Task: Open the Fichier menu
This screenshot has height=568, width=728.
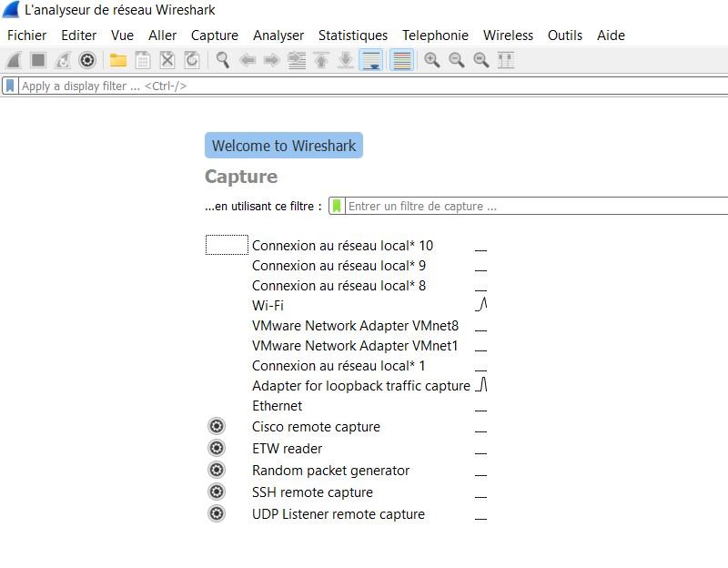Action: point(27,35)
